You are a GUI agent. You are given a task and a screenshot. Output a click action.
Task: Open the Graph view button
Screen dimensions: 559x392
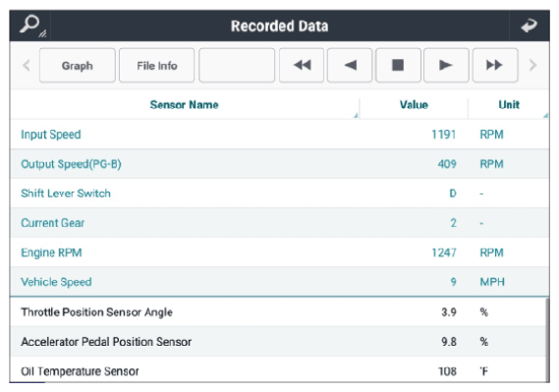click(78, 66)
